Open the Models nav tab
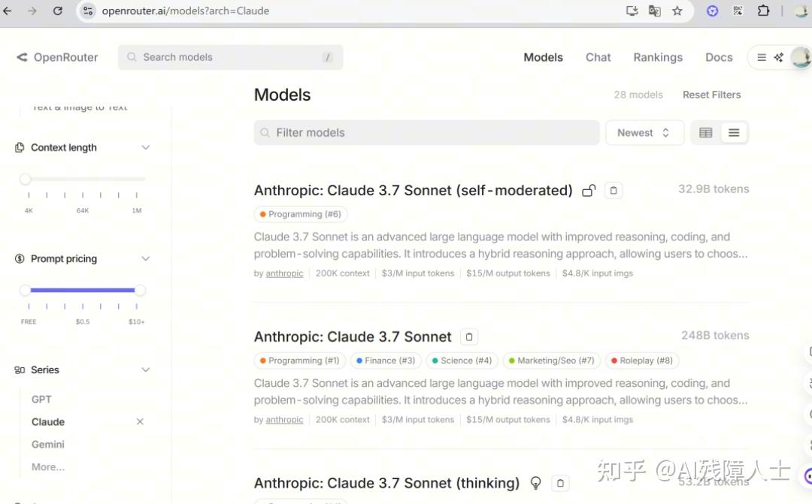Viewport: 812px width, 504px height. (543, 57)
